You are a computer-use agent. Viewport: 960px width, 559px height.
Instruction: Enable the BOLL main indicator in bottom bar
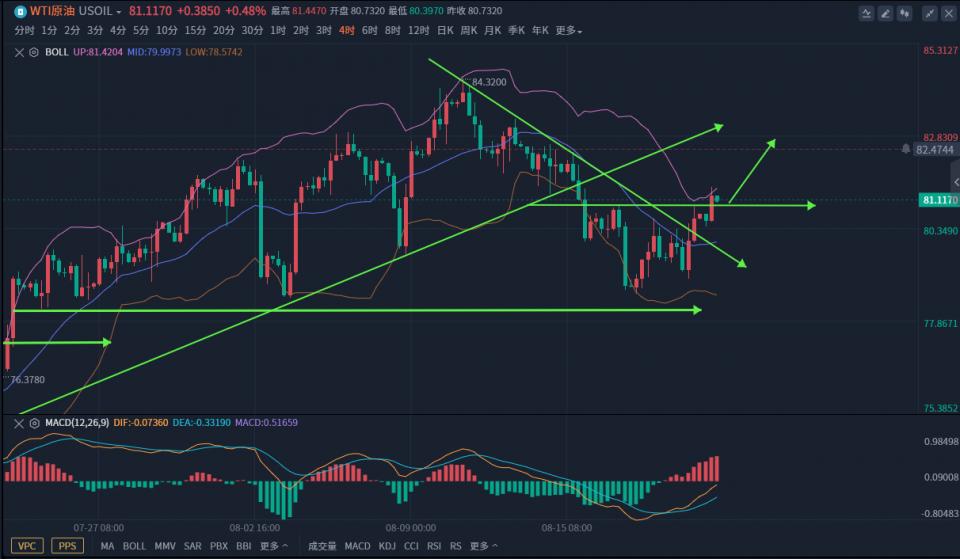[134, 546]
